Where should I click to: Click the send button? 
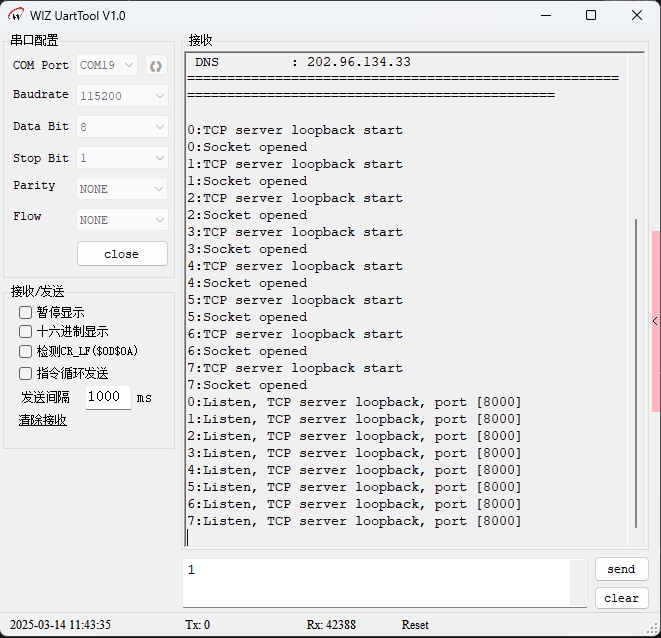[621, 569]
